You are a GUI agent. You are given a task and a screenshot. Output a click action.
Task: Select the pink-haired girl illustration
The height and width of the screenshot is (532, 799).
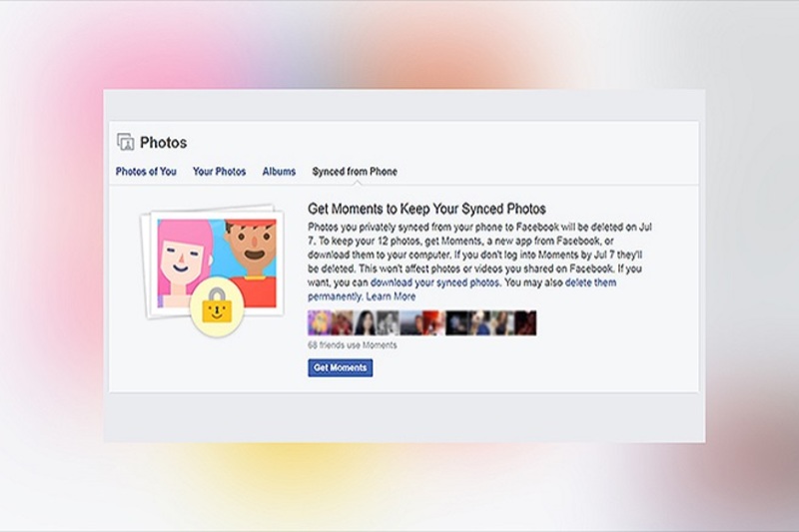coord(184,259)
